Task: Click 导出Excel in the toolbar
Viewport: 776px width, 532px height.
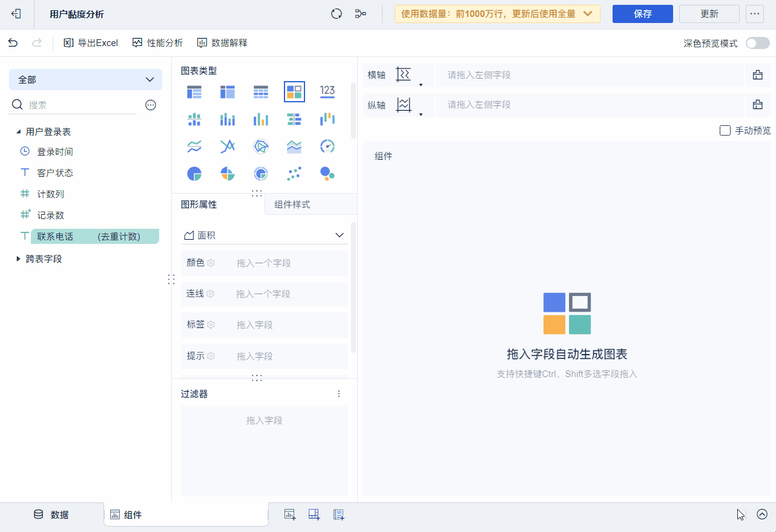Action: point(91,43)
